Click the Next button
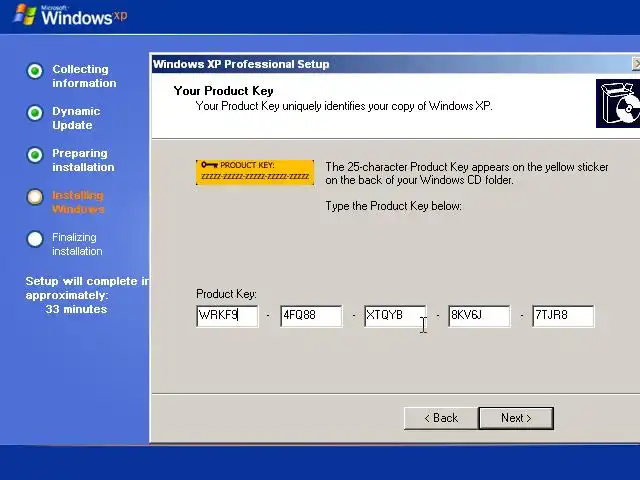Image resolution: width=640 pixels, height=480 pixels. point(516,418)
